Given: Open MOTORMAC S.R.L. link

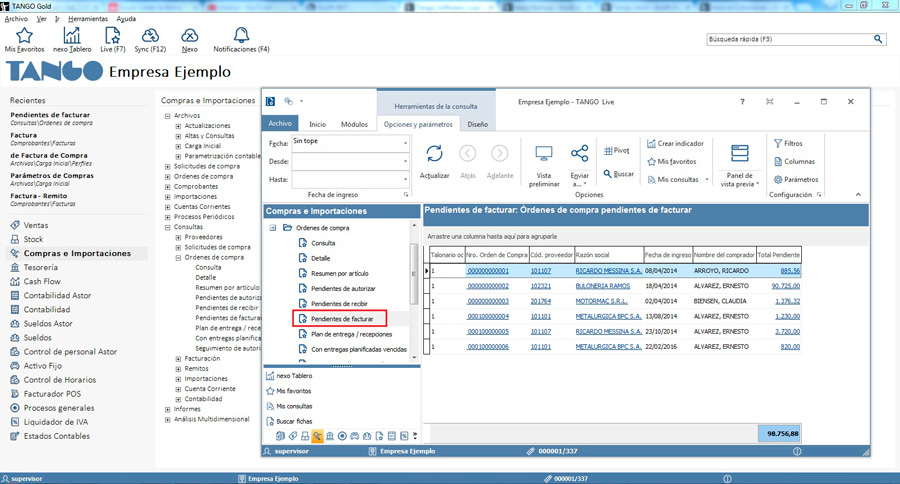Looking at the screenshot, I should 602,301.
